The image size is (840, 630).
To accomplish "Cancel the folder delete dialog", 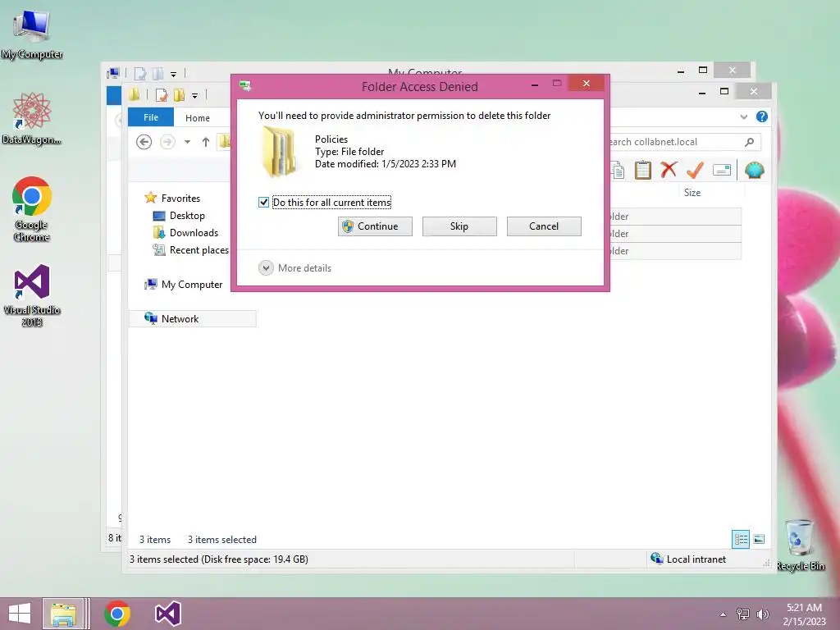I will point(544,226).
